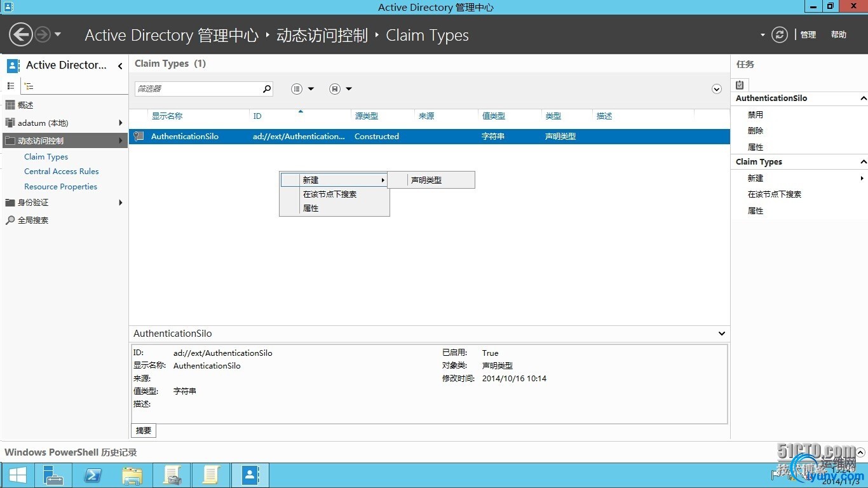
Task: Click the round forward navigation arrow
Action: pos(43,34)
